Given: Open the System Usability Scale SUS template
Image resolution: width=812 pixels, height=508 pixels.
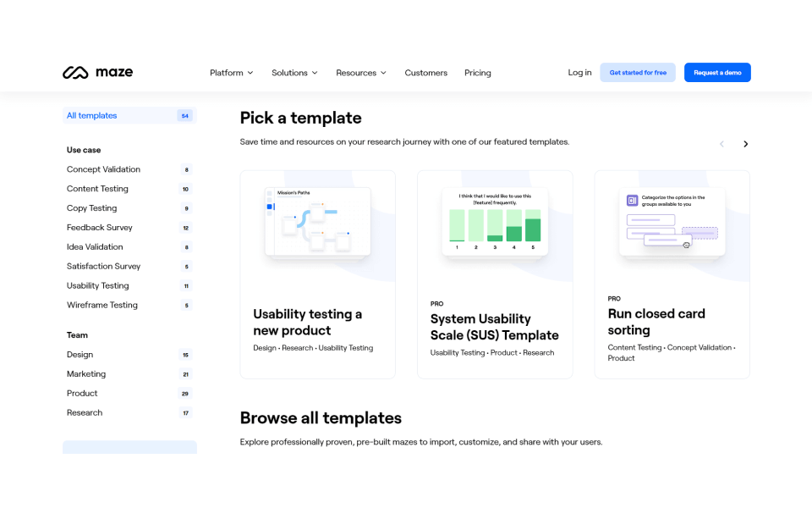Looking at the screenshot, I should point(495,273).
